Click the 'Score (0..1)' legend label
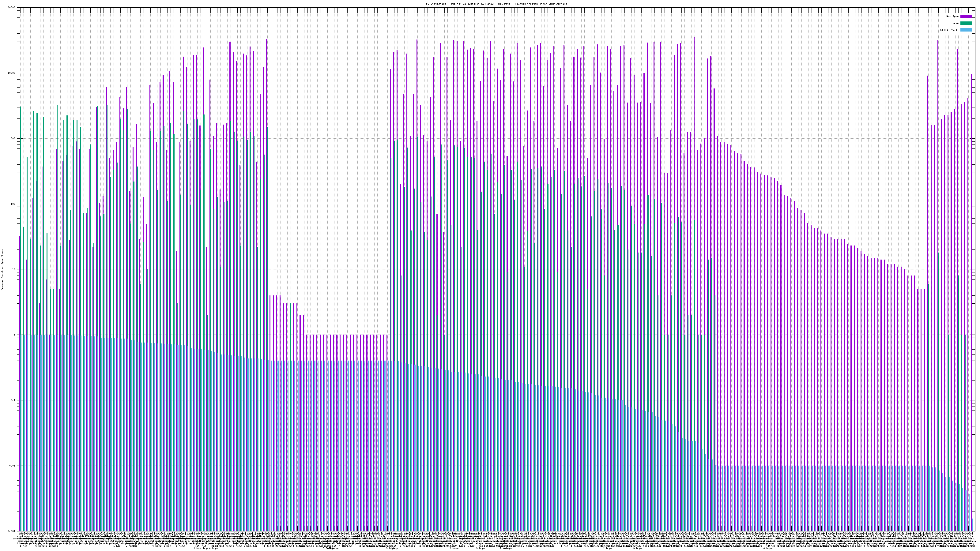Image resolution: width=980 pixels, height=551 pixels. [x=949, y=30]
